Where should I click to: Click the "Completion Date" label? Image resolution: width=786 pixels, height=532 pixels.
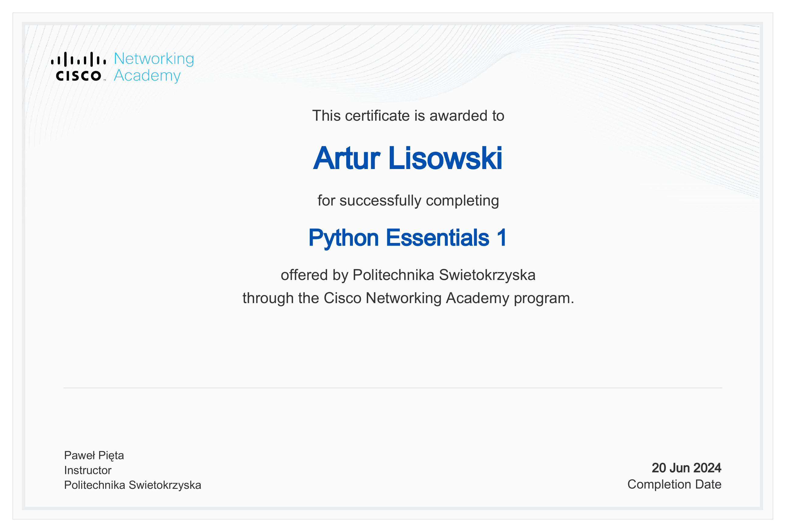pyautogui.click(x=674, y=484)
